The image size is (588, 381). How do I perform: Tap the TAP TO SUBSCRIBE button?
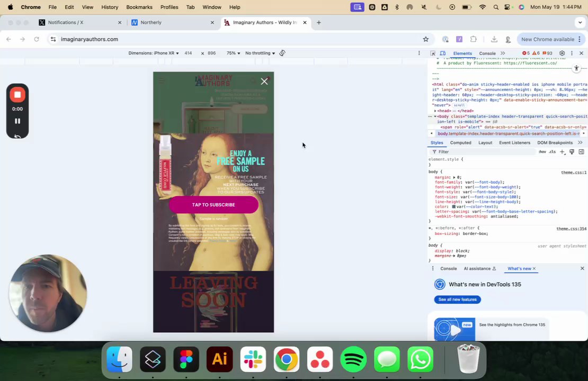point(213,205)
